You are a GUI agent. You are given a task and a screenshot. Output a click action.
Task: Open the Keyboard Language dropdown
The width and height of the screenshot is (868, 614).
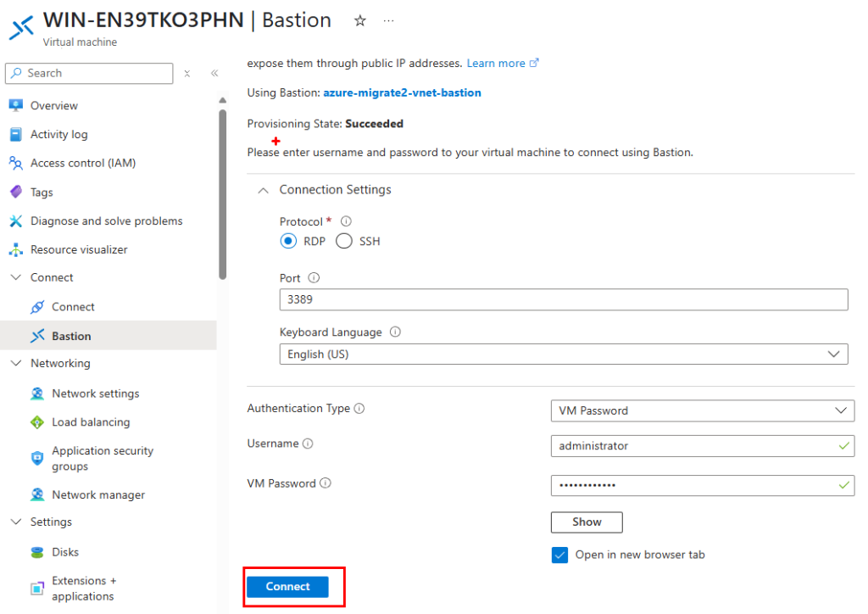pyautogui.click(x=564, y=354)
